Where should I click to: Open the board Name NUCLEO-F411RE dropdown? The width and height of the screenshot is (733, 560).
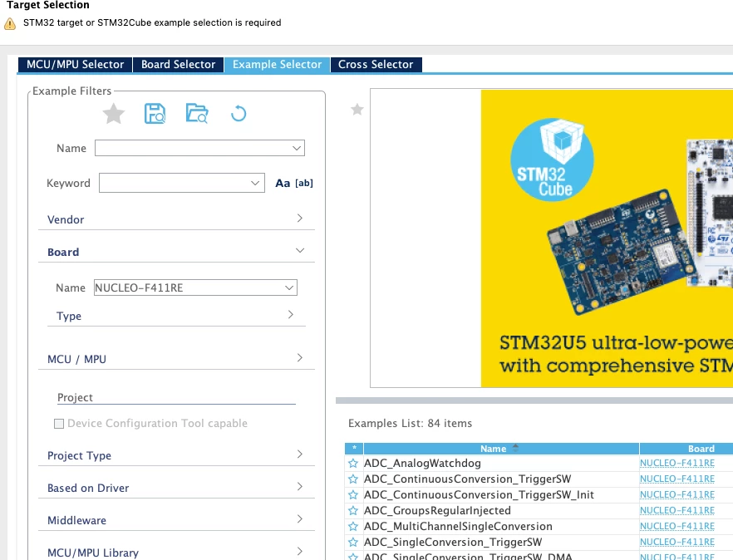[289, 287]
